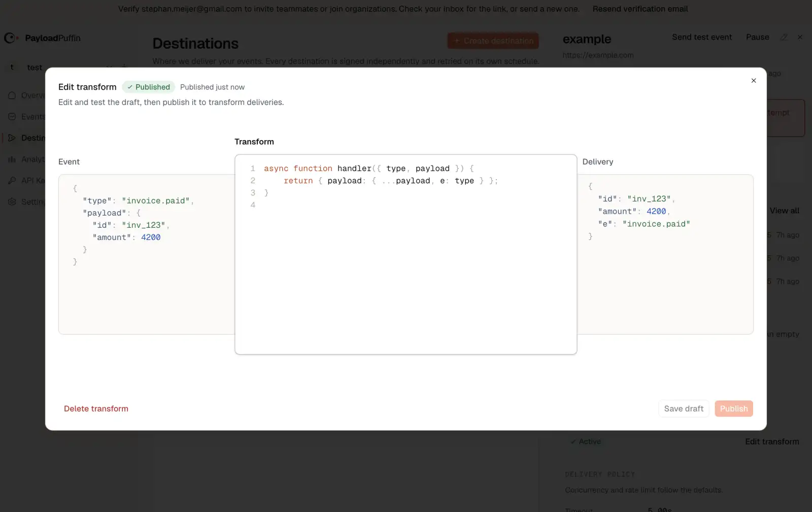Click the 't' workspace avatar
Screen dimensions: 812x512
(12, 67)
